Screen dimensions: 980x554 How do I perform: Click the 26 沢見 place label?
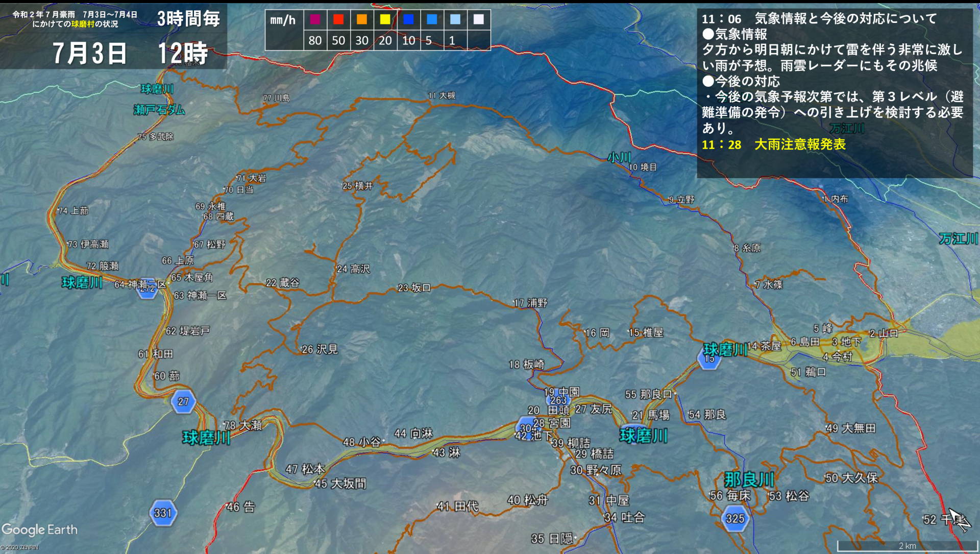click(x=320, y=349)
